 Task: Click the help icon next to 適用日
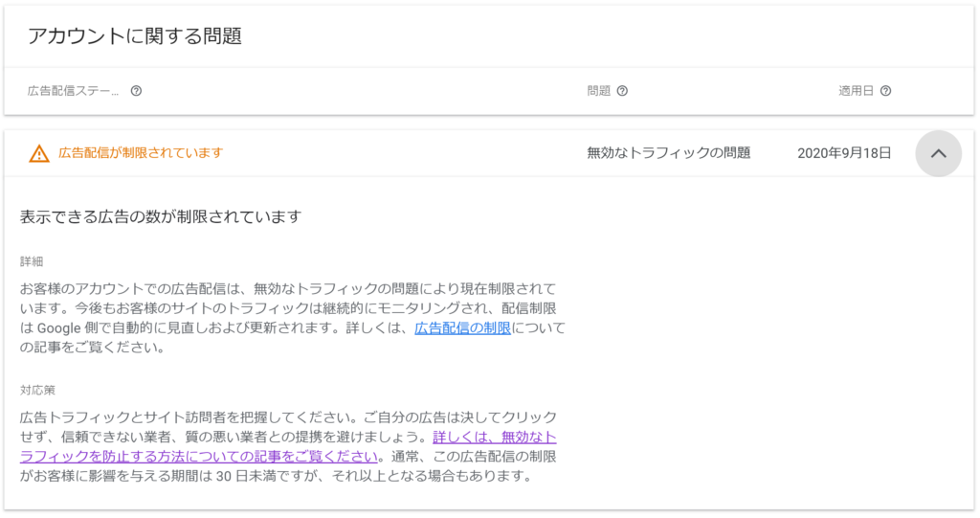(885, 91)
